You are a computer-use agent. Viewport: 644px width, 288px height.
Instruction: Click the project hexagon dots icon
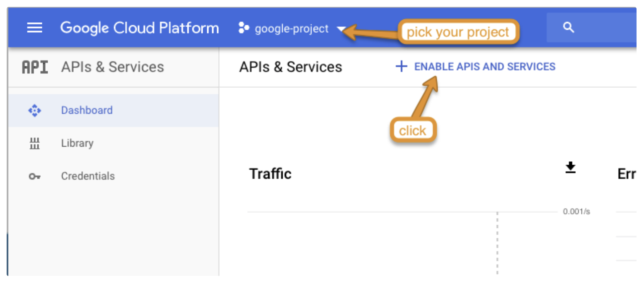pos(243,28)
